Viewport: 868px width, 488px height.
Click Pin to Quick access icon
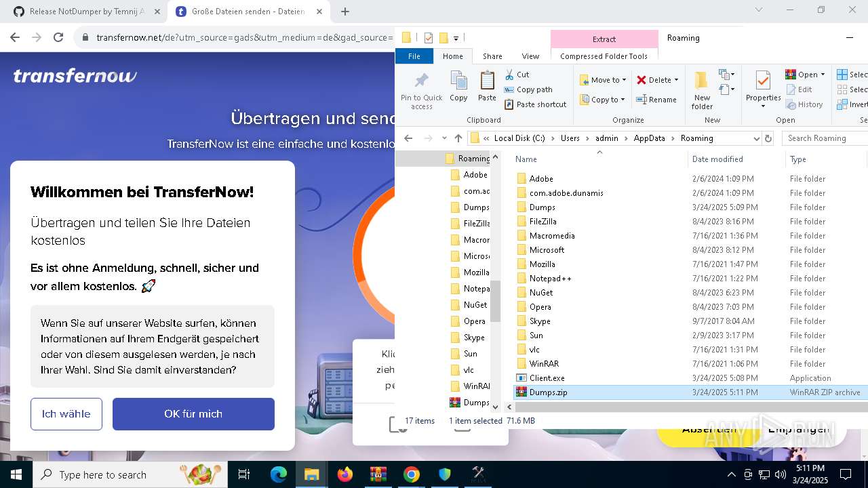[x=421, y=81]
